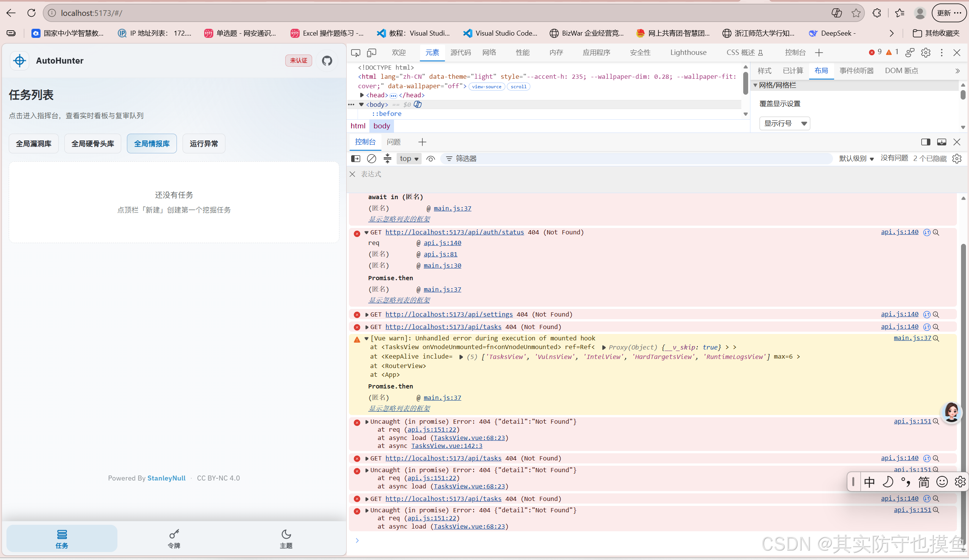Toggle IME Chinese mode 中 button
969x560 pixels.
click(869, 482)
